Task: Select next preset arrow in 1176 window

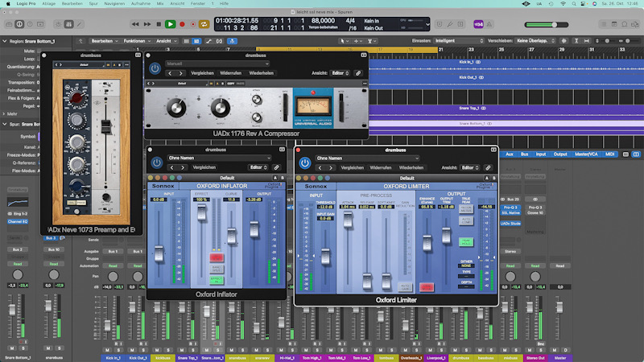Action: pyautogui.click(x=180, y=73)
